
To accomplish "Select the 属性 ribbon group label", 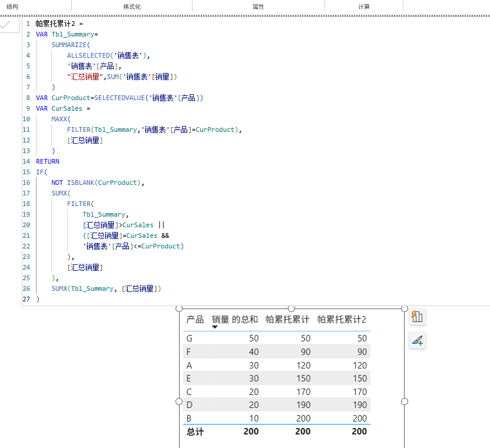I will click(x=259, y=6).
